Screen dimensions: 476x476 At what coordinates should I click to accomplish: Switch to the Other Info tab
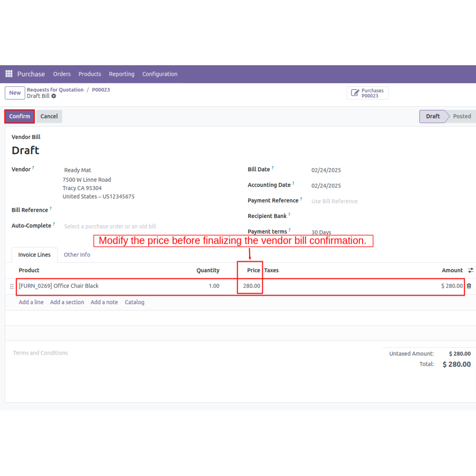[77, 255]
